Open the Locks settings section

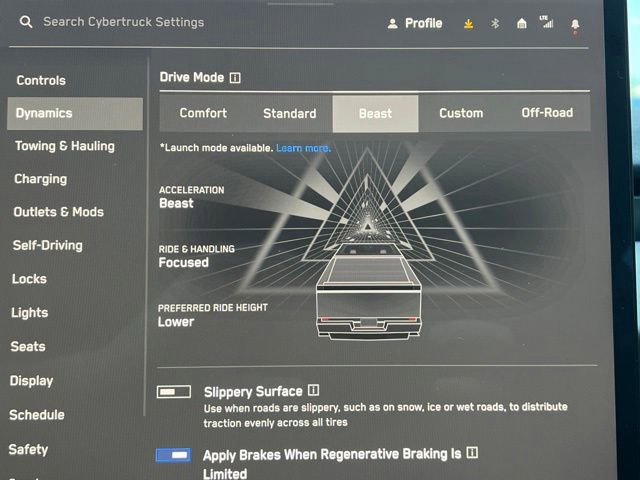29,279
